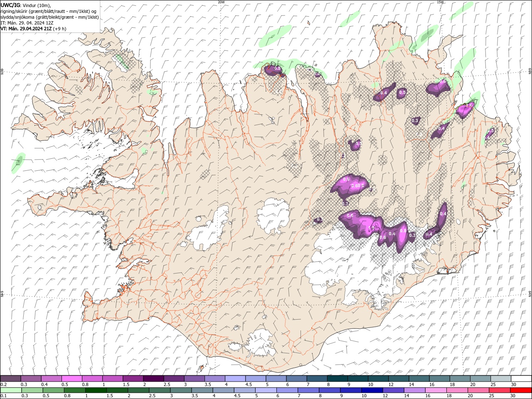
Task: Click the '15W' longitude label
Action: click(x=440, y=2)
